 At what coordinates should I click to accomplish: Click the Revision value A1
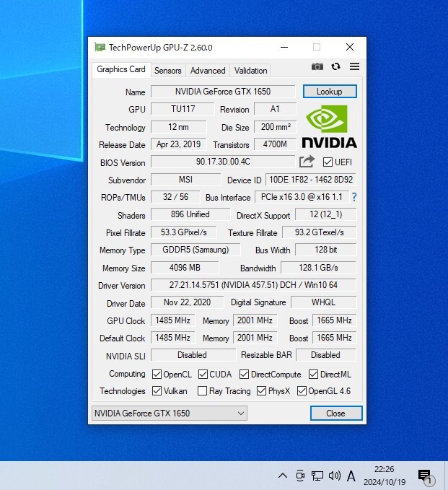point(275,109)
